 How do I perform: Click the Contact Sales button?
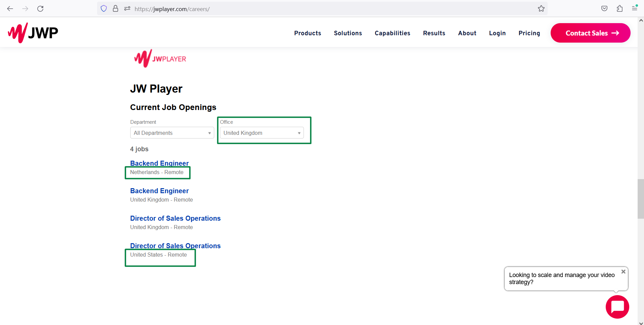[590, 33]
